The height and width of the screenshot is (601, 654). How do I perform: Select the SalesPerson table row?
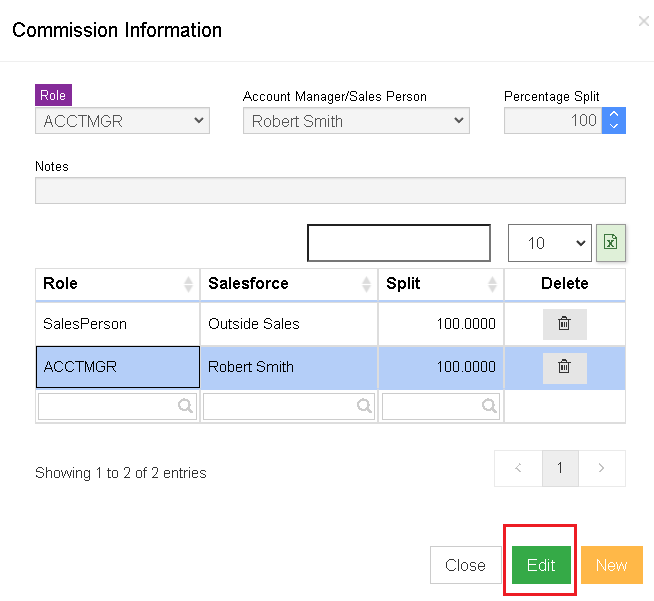(330, 324)
